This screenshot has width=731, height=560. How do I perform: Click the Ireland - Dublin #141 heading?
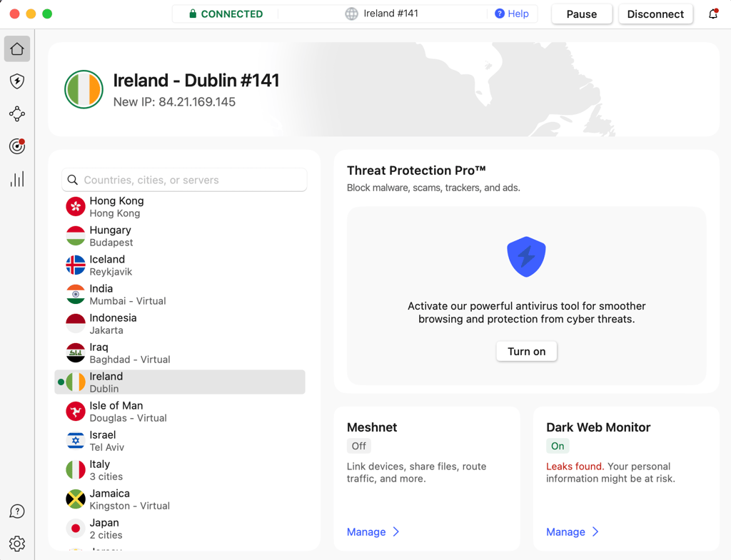pos(196,81)
